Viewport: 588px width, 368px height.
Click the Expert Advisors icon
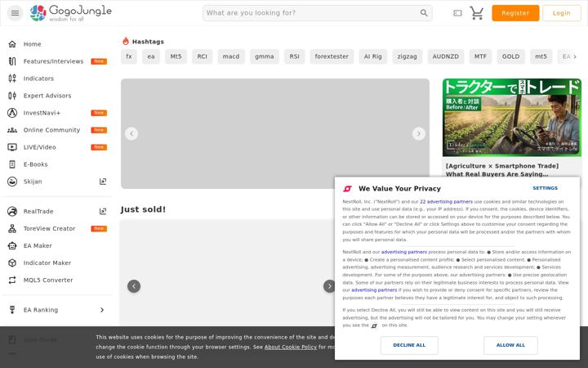click(12, 96)
